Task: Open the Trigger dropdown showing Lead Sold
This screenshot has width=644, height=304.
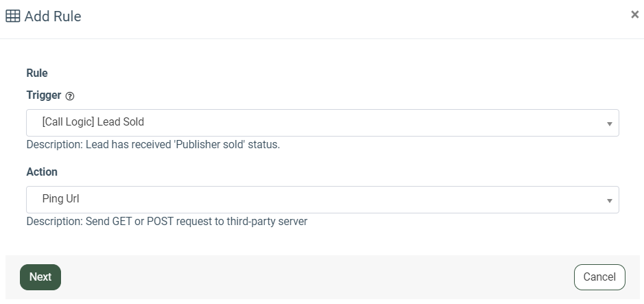Action: point(322,123)
